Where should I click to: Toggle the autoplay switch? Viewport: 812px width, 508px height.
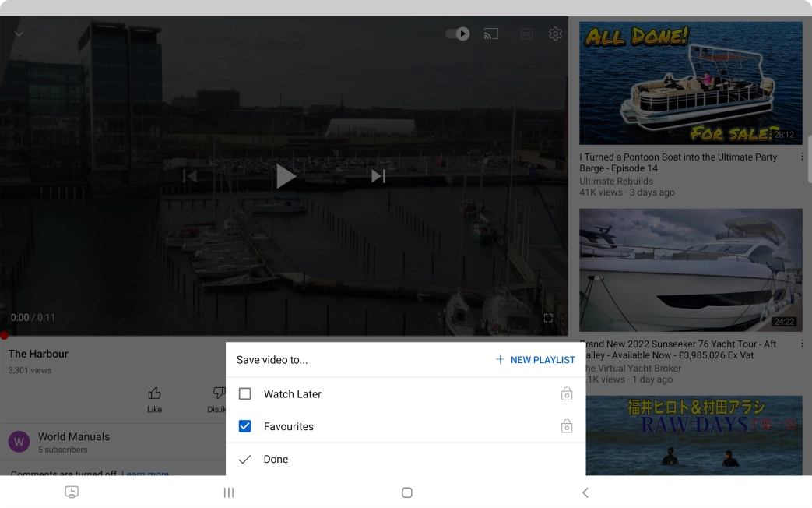pyautogui.click(x=458, y=34)
